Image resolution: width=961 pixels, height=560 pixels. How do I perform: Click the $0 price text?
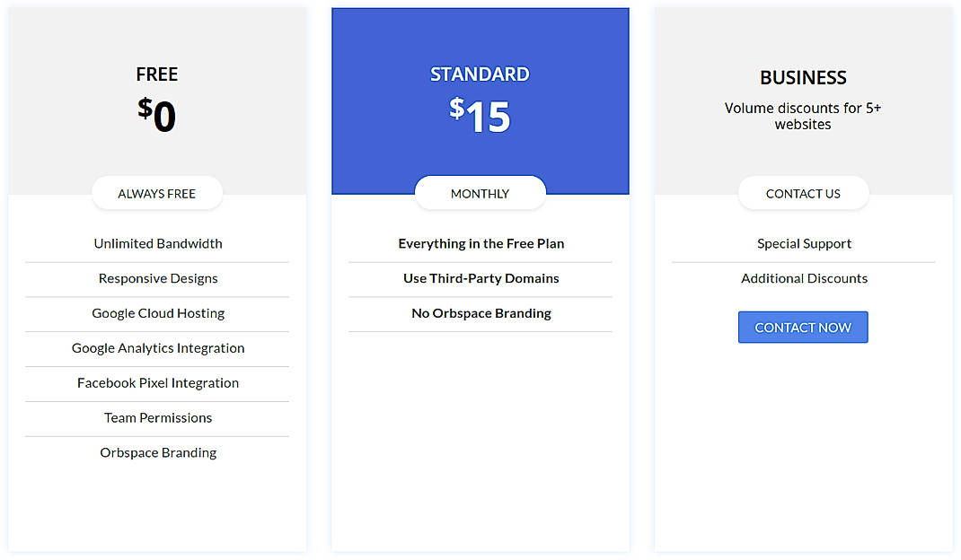point(157,116)
